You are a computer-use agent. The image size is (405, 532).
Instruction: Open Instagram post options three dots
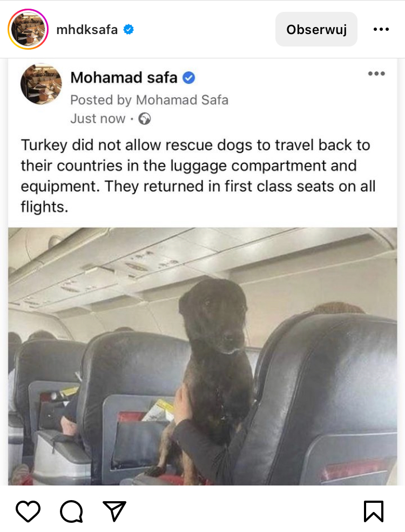(x=381, y=29)
